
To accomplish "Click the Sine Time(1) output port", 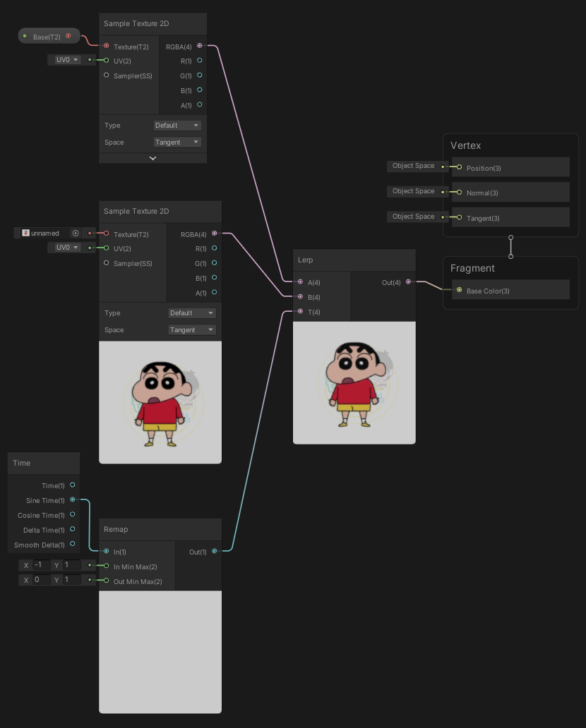I will [x=73, y=499].
